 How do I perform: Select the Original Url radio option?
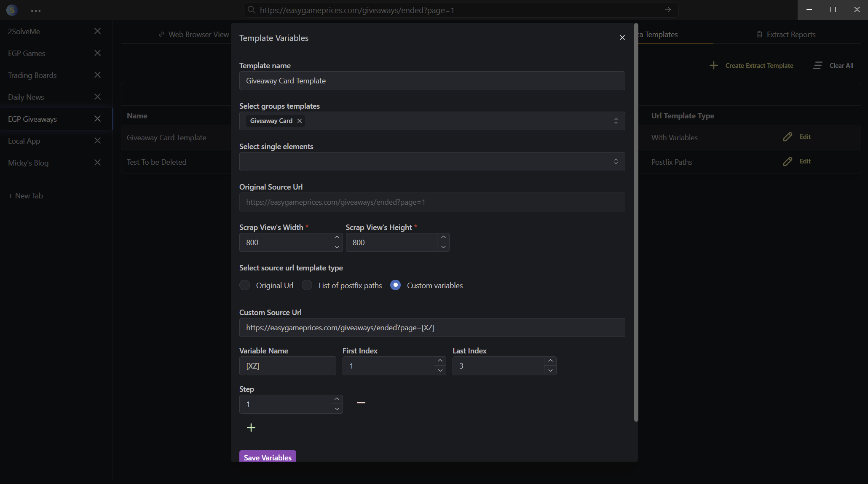point(245,285)
